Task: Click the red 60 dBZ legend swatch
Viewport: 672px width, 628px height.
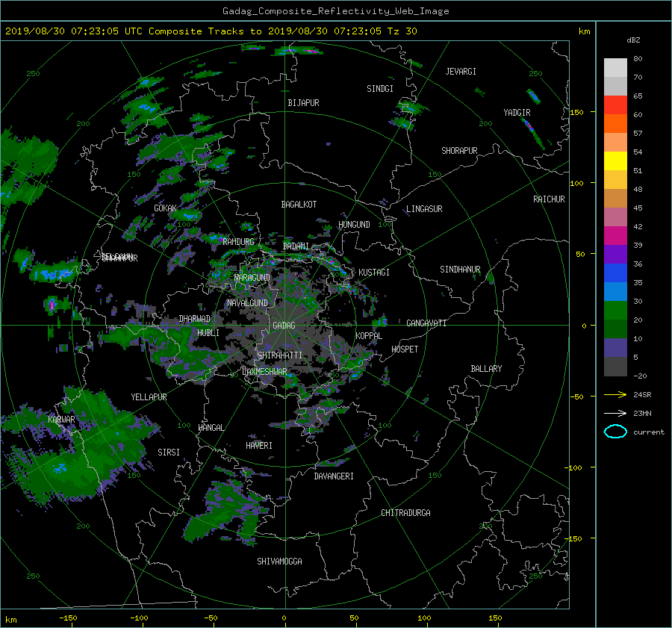Action: coord(615,105)
